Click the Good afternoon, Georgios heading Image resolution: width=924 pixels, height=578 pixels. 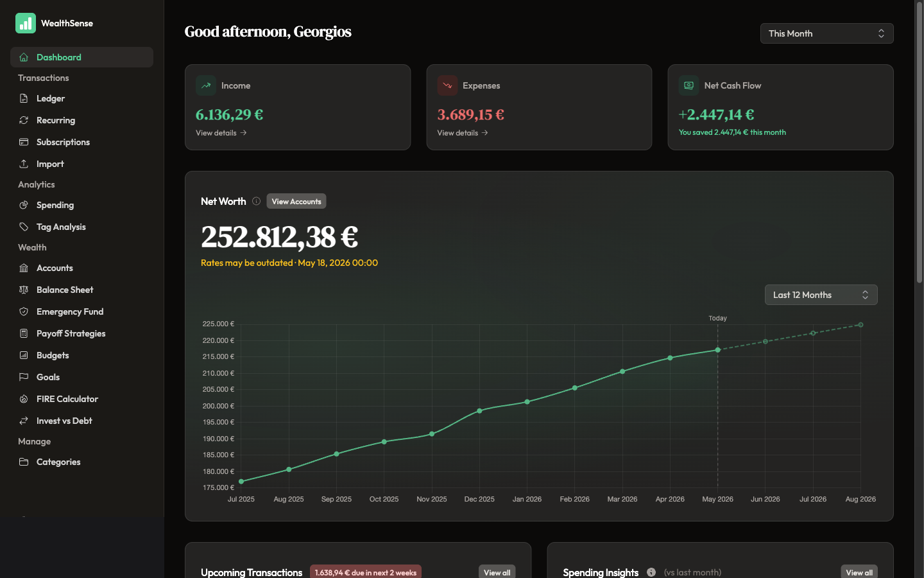coord(268,31)
